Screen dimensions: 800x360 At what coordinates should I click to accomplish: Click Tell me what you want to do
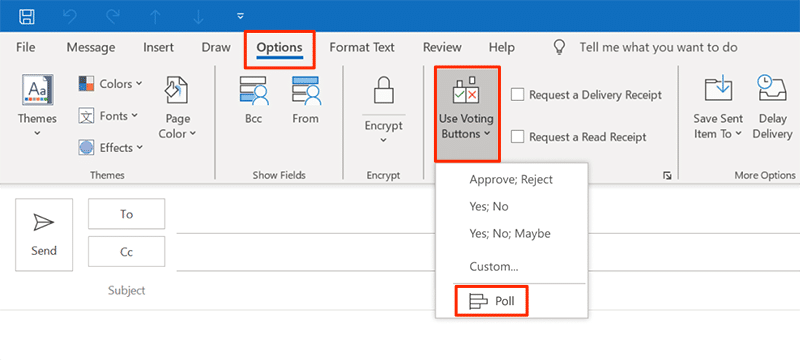[x=658, y=47]
